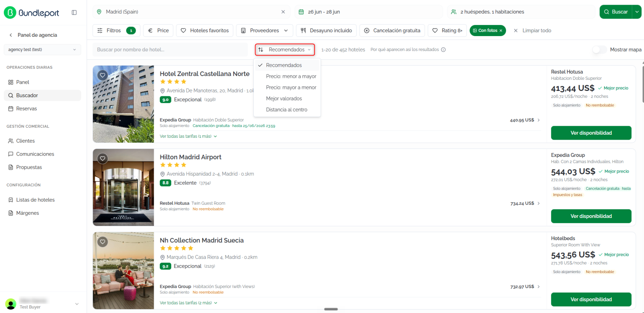Open Reservas in sidebar
The image size is (644, 313).
coord(42,109)
